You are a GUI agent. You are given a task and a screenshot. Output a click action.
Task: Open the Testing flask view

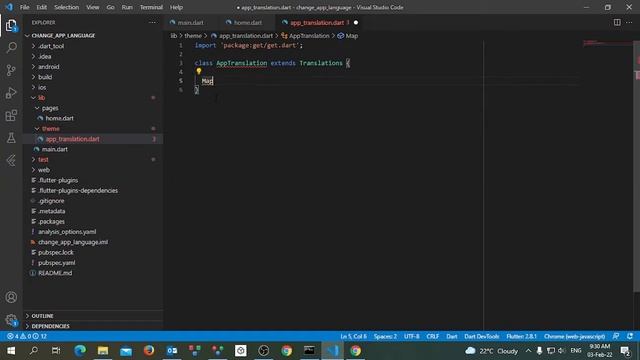click(x=11, y=138)
